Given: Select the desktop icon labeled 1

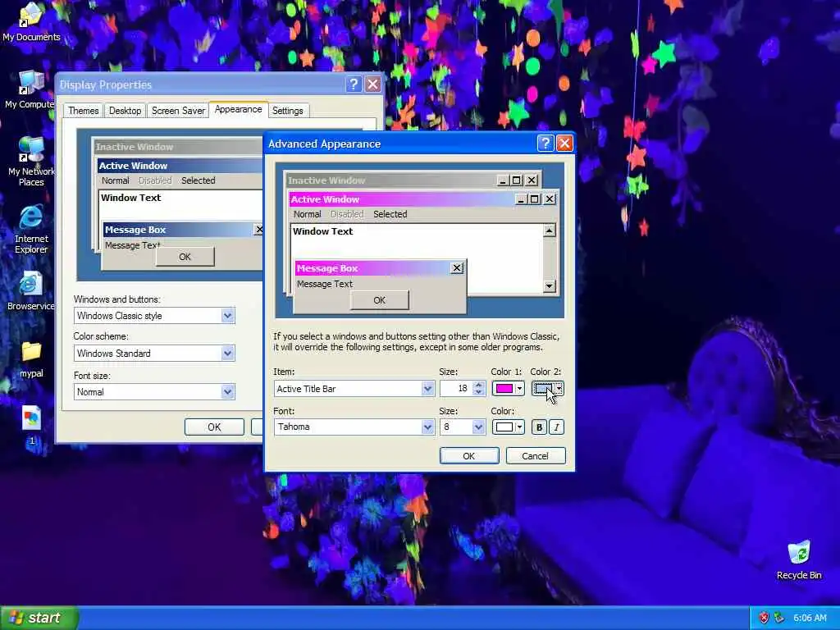Looking at the screenshot, I should (32, 426).
